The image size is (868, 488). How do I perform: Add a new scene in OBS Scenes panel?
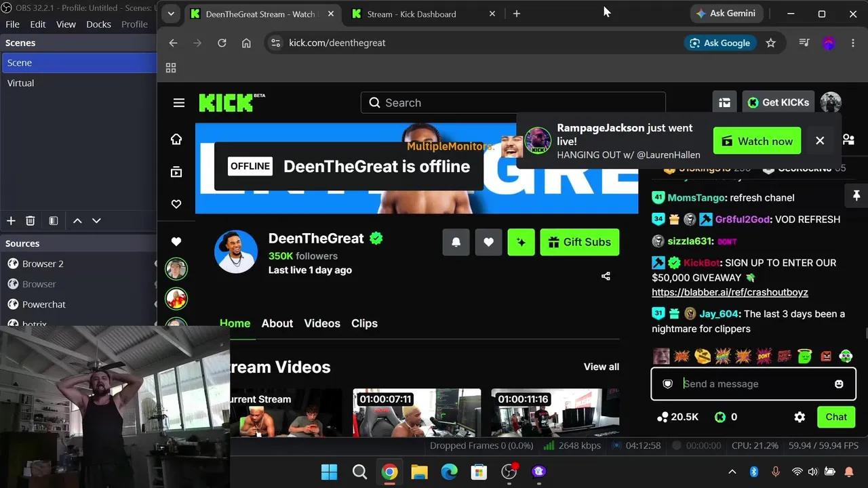[11, 221]
